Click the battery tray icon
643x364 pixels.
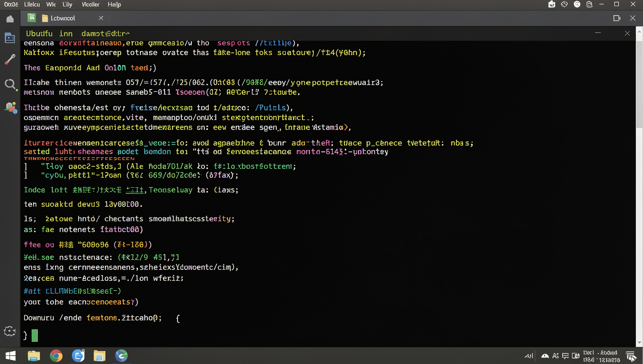[x=575, y=356]
